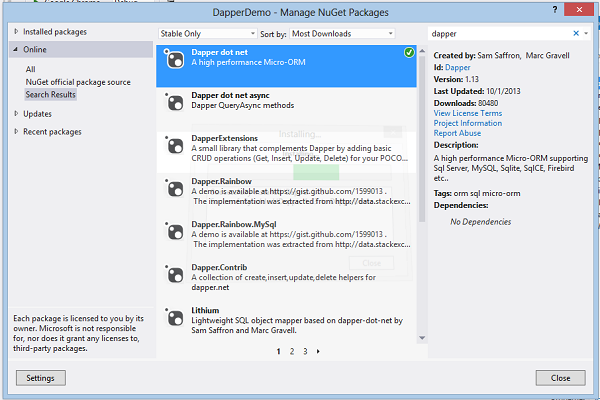The image size is (600, 400).
Task: Select 'Dapper dot net async' title
Action: pos(230,95)
